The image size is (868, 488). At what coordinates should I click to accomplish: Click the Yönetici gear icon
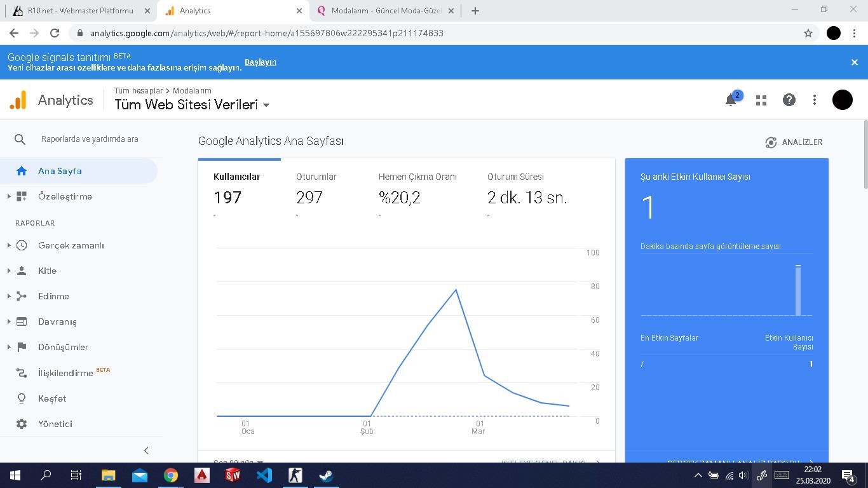[x=22, y=424]
